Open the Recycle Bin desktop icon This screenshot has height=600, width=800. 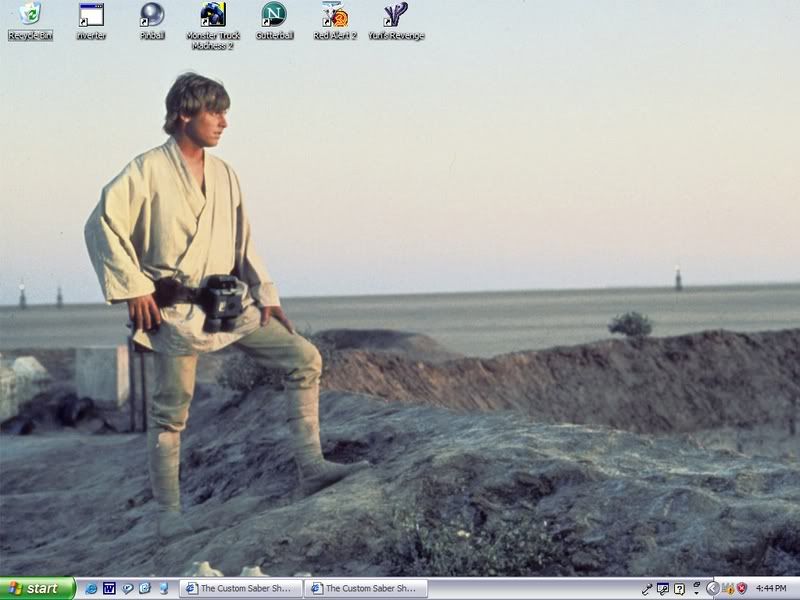(x=30, y=15)
